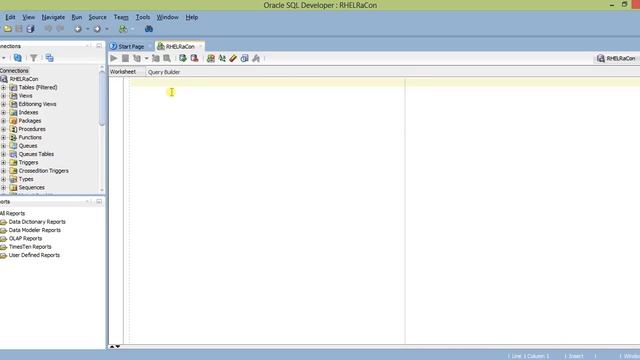Click the Open file folder icon
The height and width of the screenshot is (360, 640).
(x=8, y=29)
